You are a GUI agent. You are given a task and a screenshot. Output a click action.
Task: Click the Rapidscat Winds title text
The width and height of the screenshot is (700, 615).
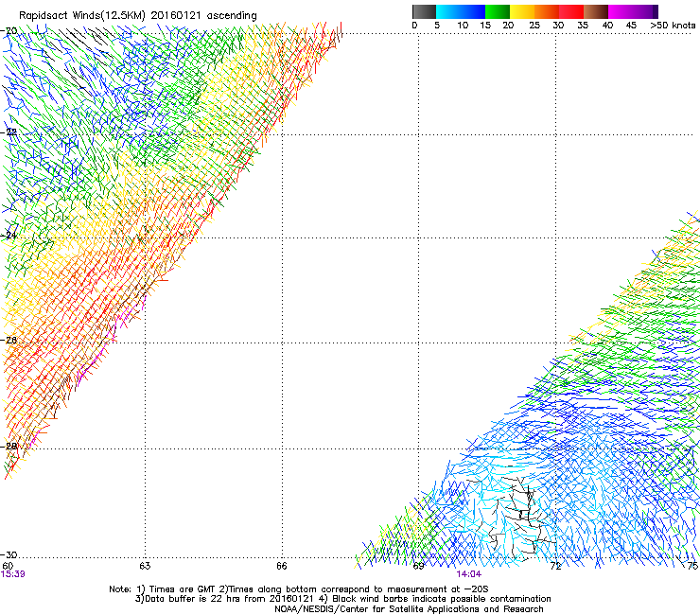pyautogui.click(x=138, y=16)
